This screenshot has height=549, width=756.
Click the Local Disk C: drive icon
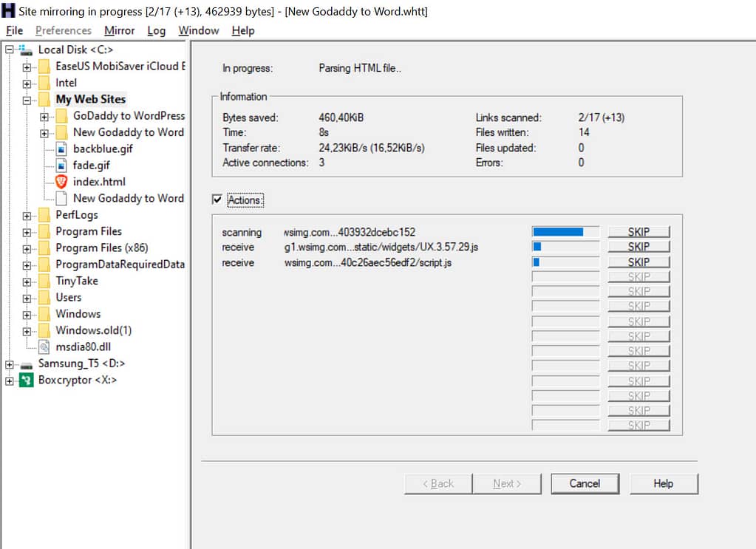coord(27,50)
